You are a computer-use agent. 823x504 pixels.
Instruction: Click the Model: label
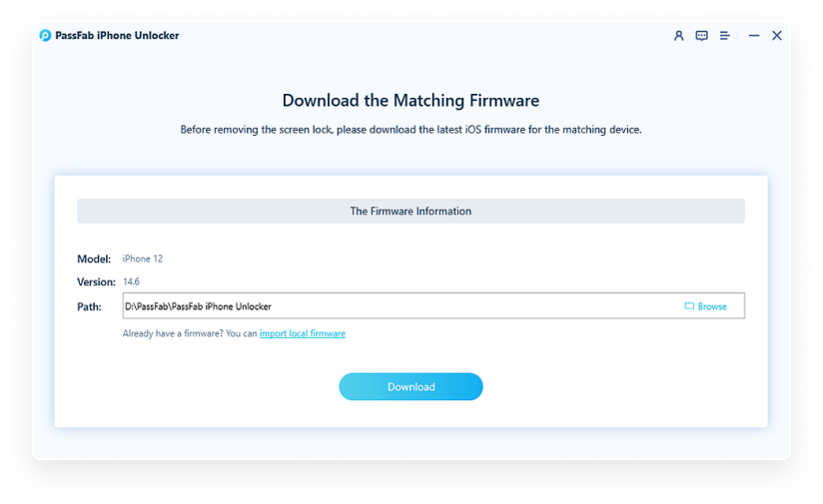94,259
